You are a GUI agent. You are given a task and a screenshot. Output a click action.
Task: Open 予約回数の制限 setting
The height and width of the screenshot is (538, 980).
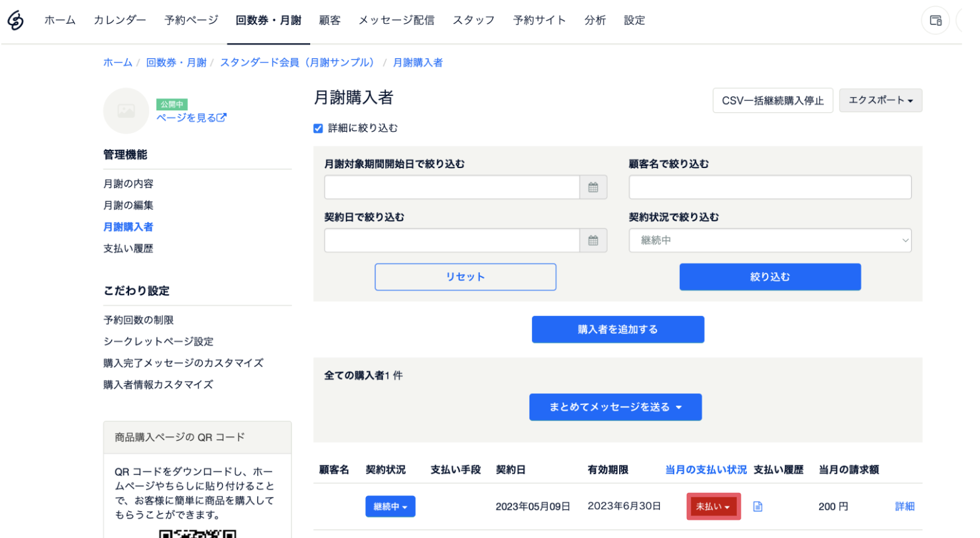138,320
